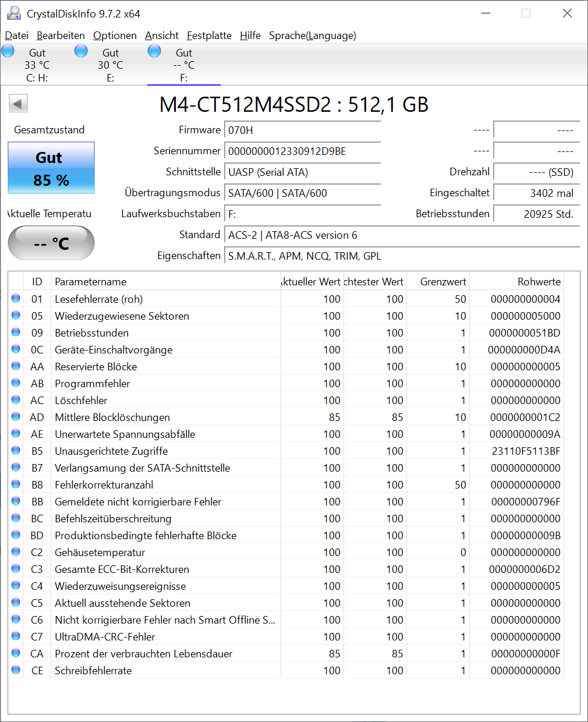Viewport: 588px width, 722px height.
Task: Click status dot of Mittlere Blocklöschungen row
Action: [16, 417]
